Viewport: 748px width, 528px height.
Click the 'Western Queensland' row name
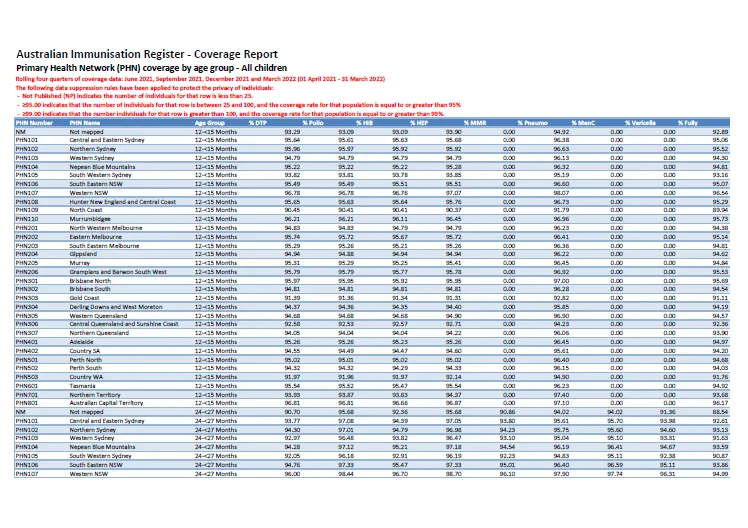pos(98,316)
